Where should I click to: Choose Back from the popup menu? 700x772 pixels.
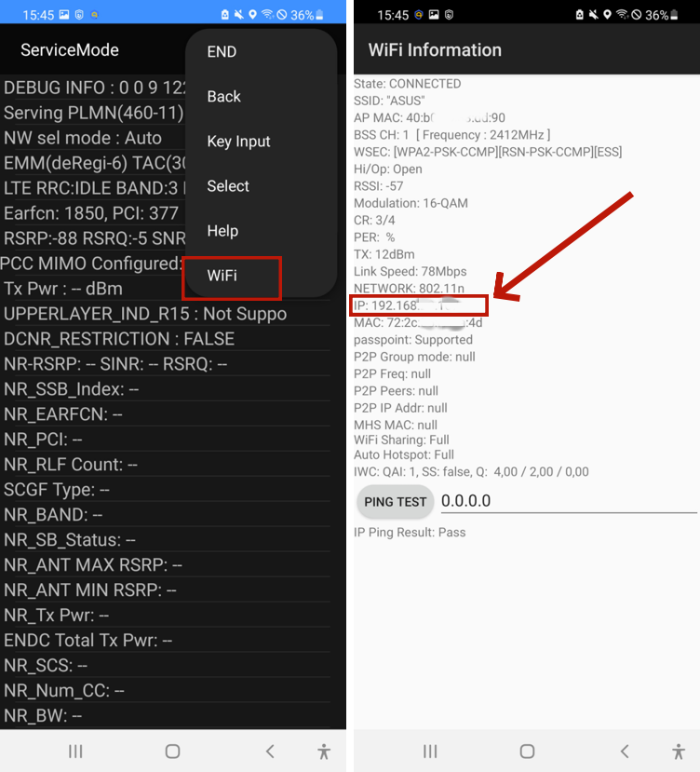[x=224, y=97]
